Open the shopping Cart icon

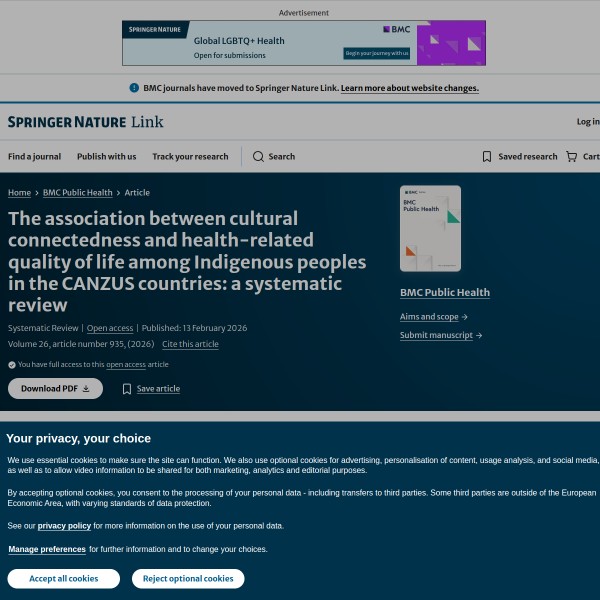[571, 157]
